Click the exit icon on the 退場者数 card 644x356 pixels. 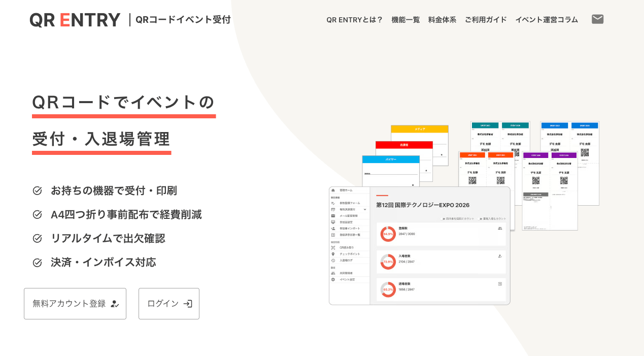click(500, 284)
